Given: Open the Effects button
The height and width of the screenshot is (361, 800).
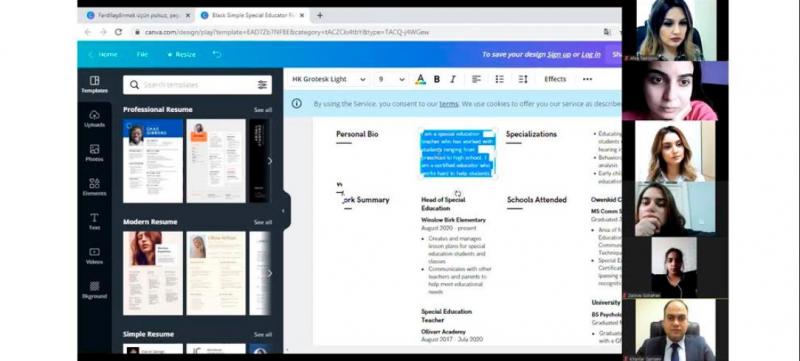Looking at the screenshot, I should point(555,79).
